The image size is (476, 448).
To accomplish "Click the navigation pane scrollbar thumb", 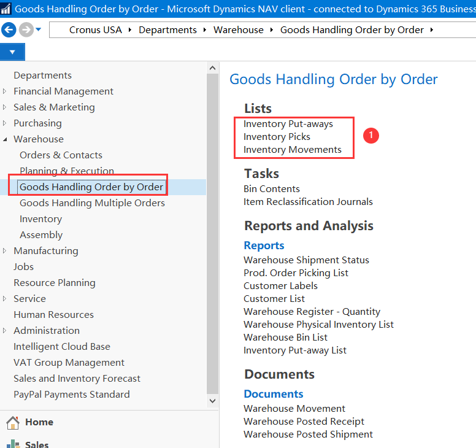I will [x=212, y=234].
